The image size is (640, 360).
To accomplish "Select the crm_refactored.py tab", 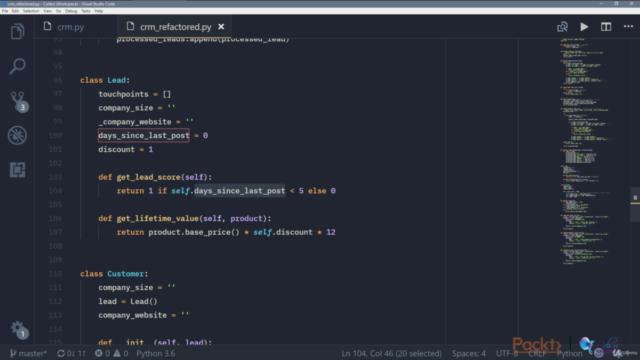I will (175, 27).
